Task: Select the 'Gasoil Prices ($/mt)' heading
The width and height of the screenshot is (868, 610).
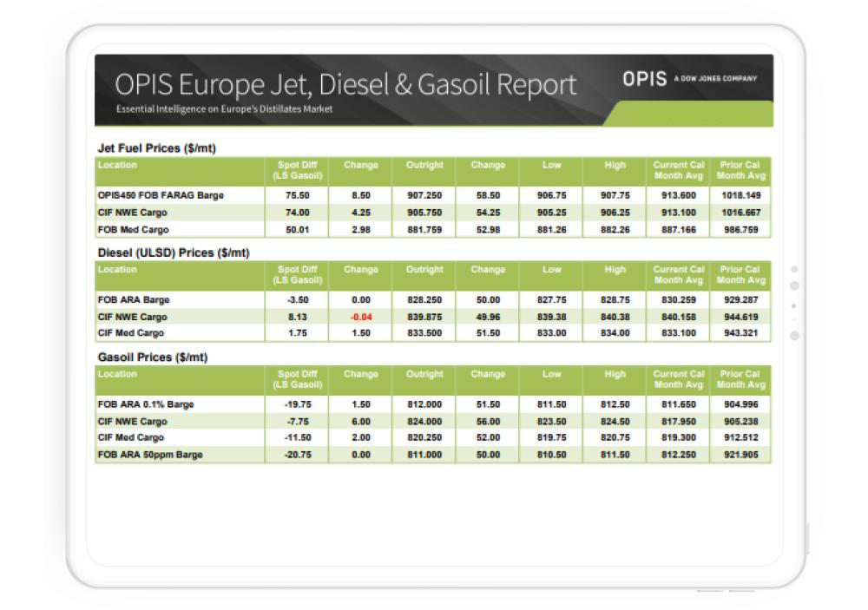Action: pos(152,357)
